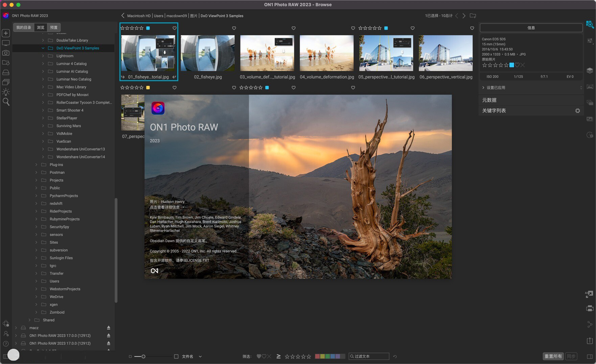This screenshot has height=364, width=596.
Task: Click the Timelapse clock icon on right
Action: tap(590, 135)
